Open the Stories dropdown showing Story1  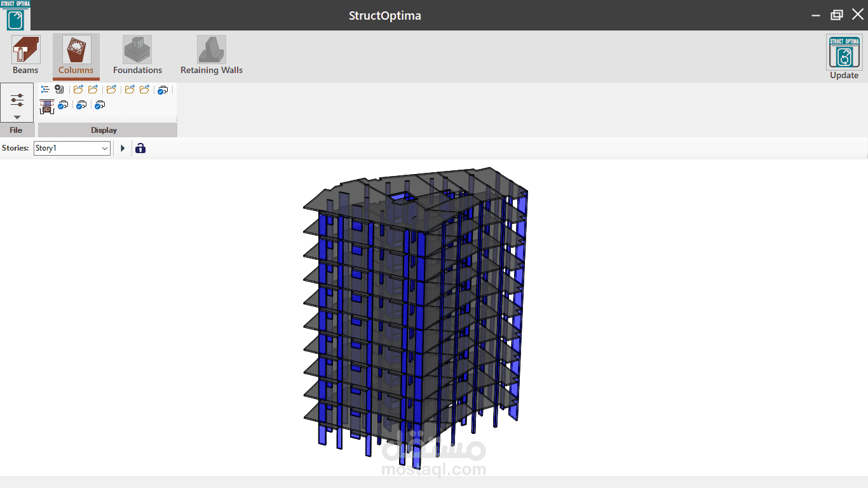point(72,148)
